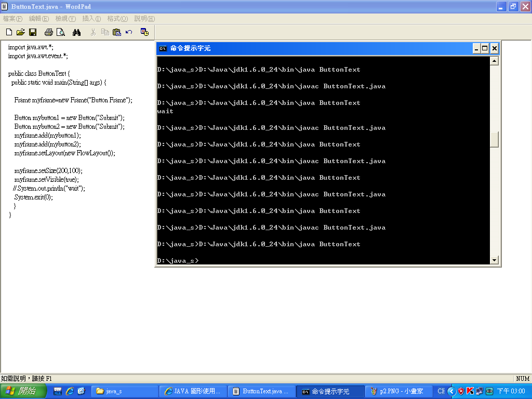The height and width of the screenshot is (399, 532).
Task: Click the clock showing 下午 03:00
Action: tap(511, 391)
